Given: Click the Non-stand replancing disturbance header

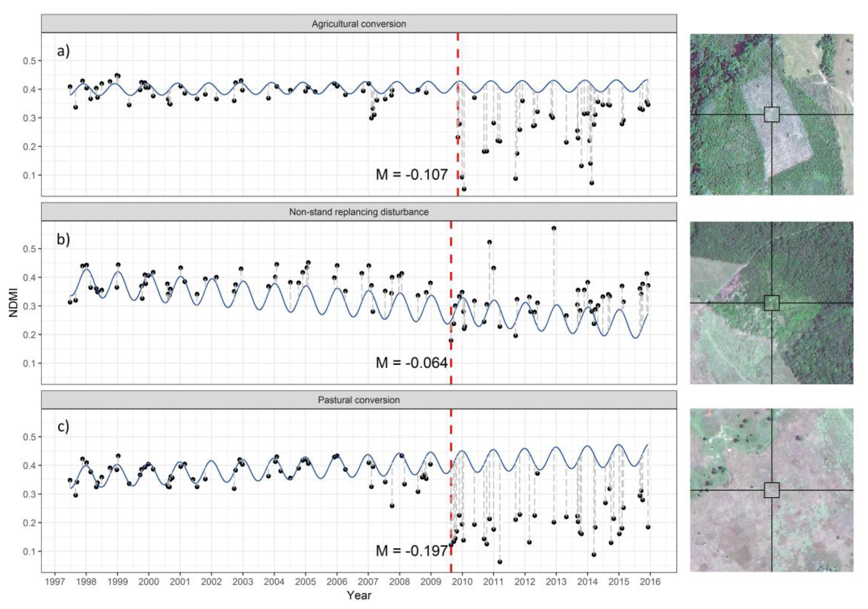Looking at the screenshot, I should [x=359, y=212].
